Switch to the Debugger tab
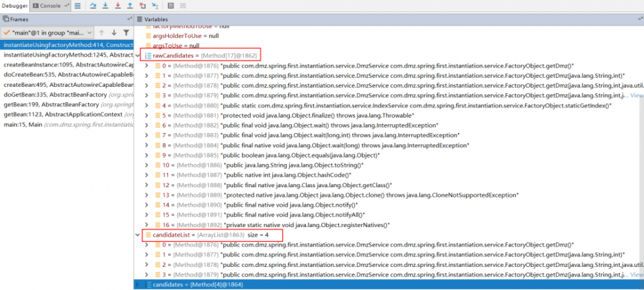The width and height of the screenshot is (644, 290). (x=14, y=6)
